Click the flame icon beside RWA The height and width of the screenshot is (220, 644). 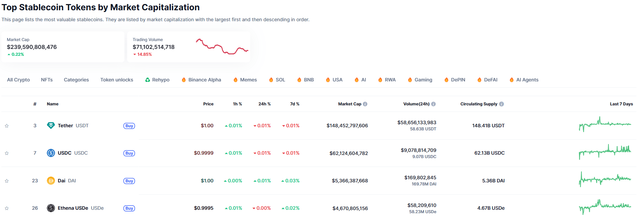click(380, 80)
